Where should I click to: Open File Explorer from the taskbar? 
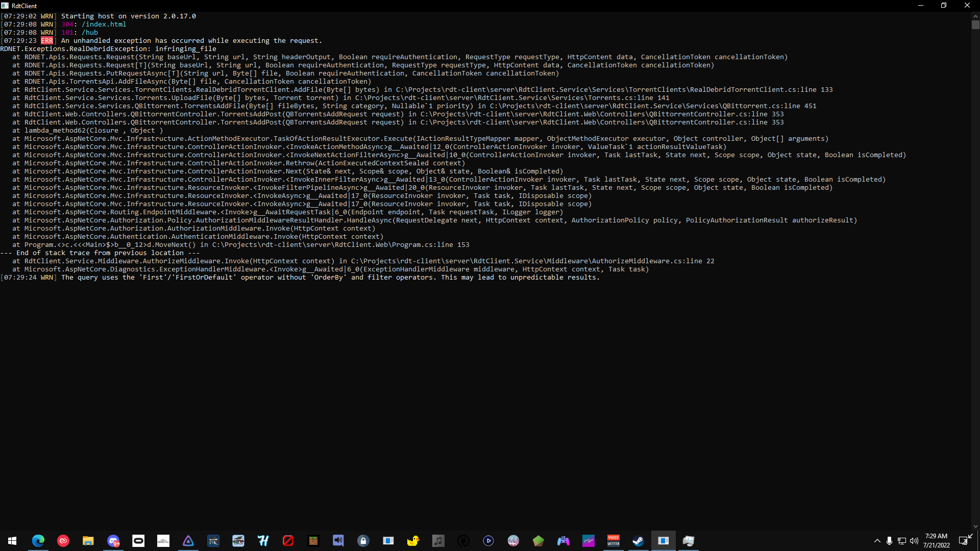pos(88,541)
